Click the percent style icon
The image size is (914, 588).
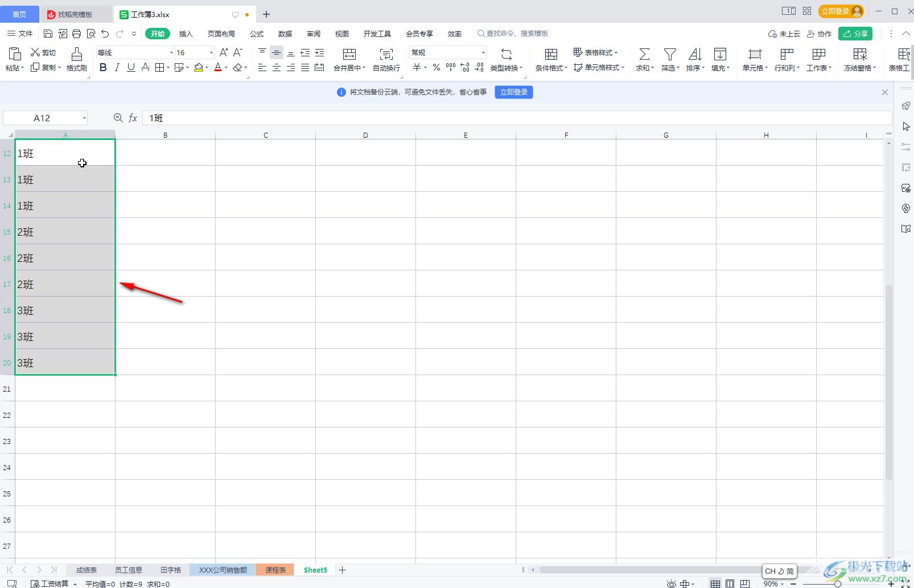click(437, 67)
